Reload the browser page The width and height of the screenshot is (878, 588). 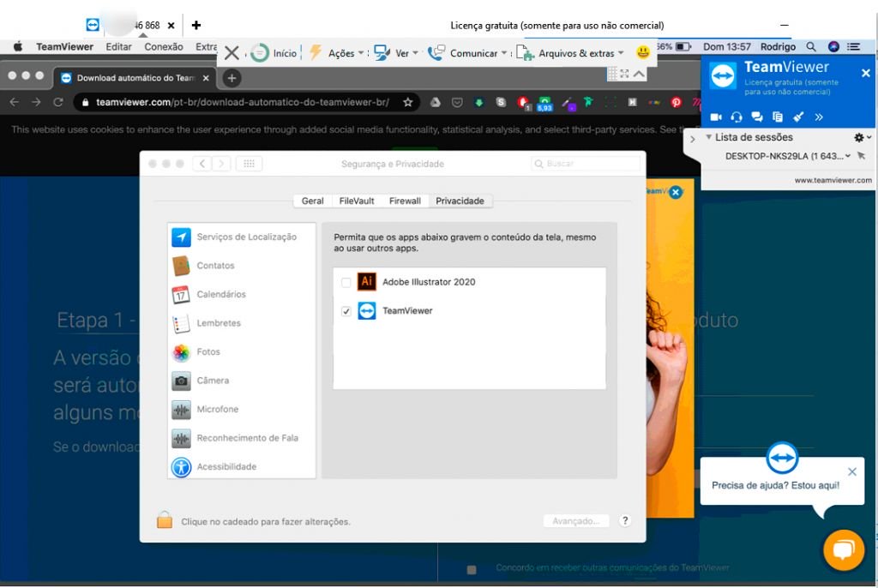click(x=57, y=102)
